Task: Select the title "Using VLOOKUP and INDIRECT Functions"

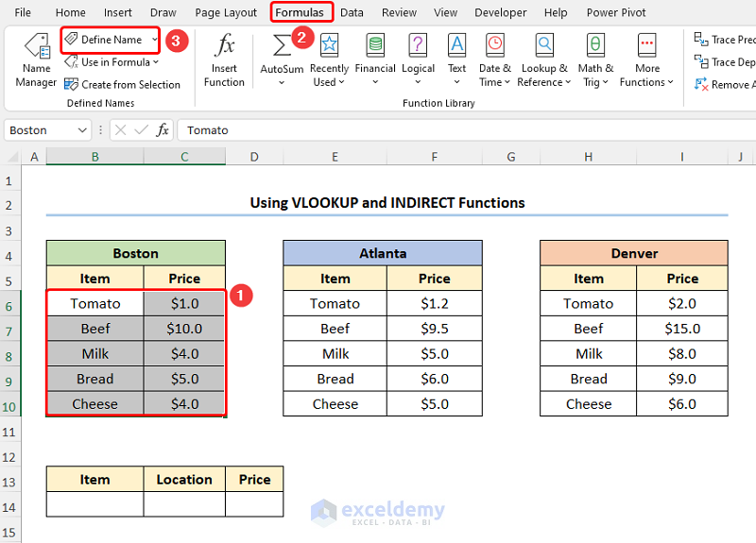Action: pyautogui.click(x=387, y=203)
